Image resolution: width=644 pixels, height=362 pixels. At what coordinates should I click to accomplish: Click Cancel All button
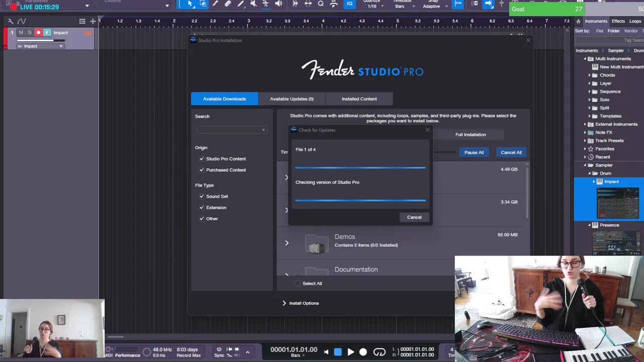[x=511, y=152]
